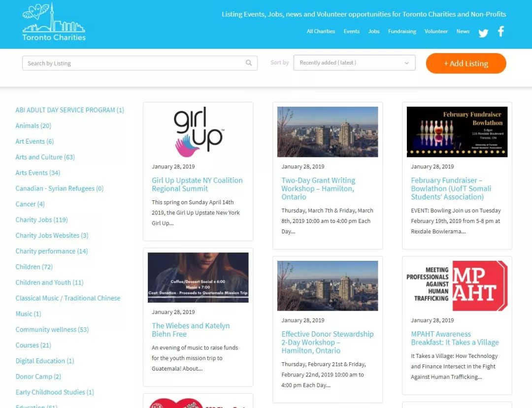Select Community wellness (53) category
The image size is (532, 408).
pyautogui.click(x=52, y=329)
